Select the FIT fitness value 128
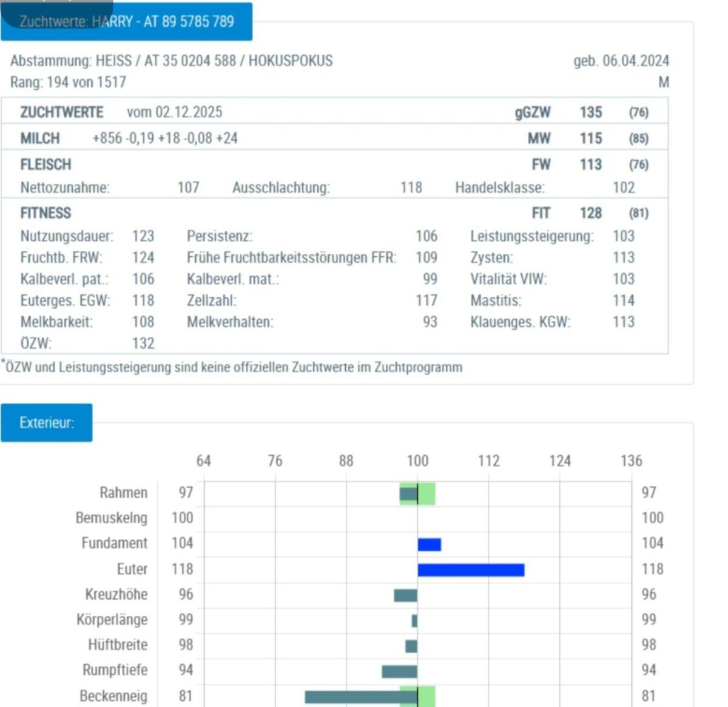Viewport: 728px width, 707px height. point(590,213)
